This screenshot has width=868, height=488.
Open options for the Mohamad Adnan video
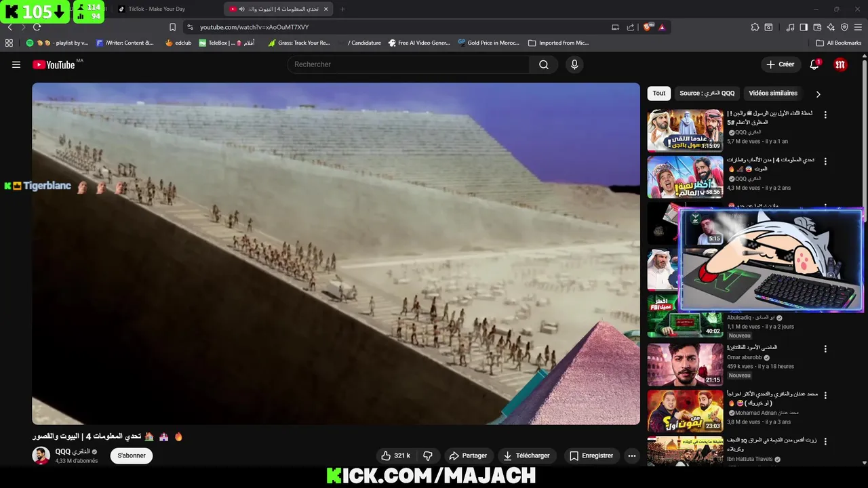[825, 395]
